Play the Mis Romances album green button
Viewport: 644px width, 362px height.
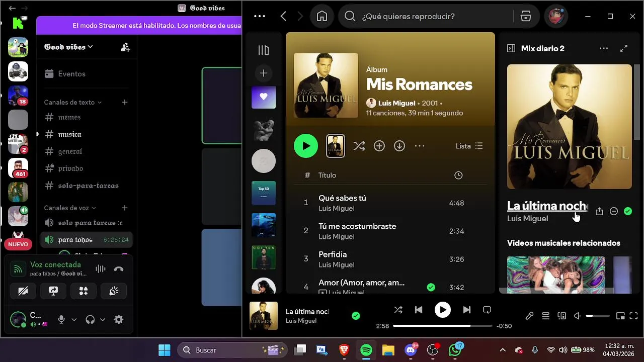[x=306, y=146]
